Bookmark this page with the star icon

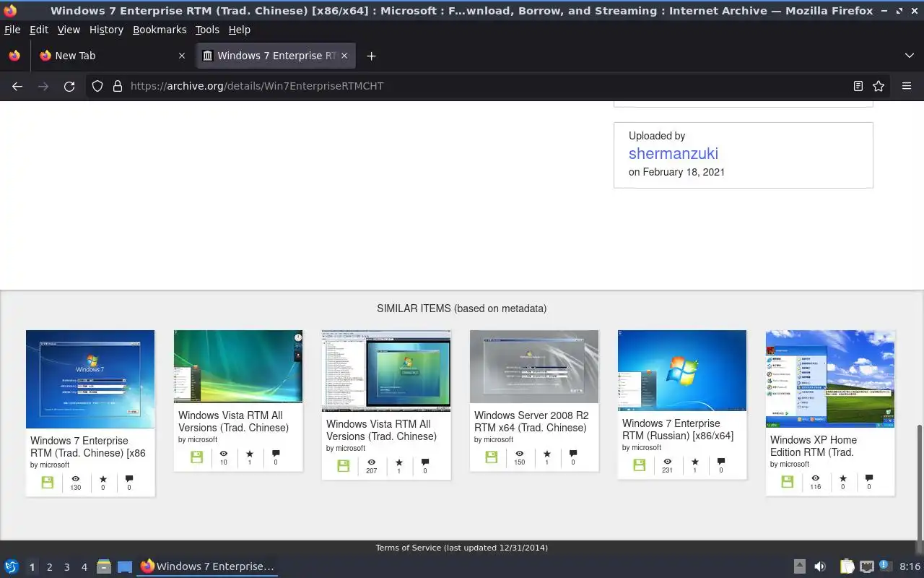coord(879,86)
